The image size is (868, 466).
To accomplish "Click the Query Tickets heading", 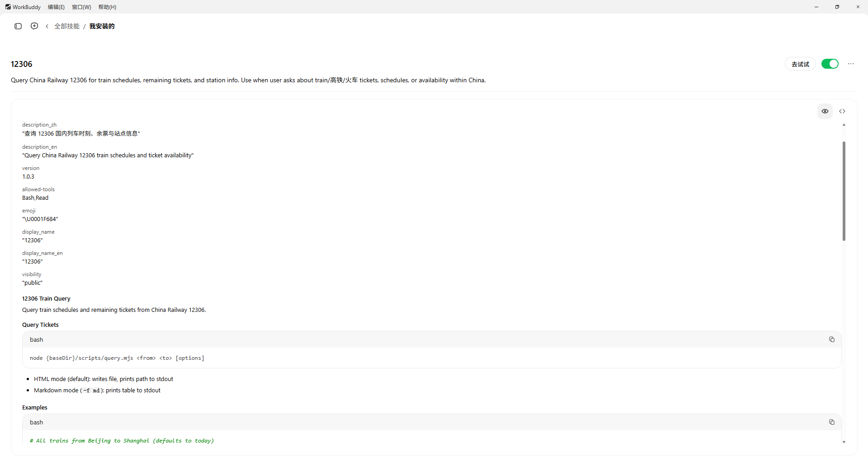I will [x=40, y=325].
